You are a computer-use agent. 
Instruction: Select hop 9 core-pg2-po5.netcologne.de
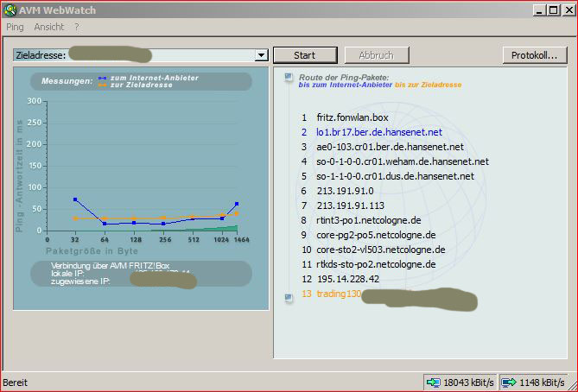[368, 235]
